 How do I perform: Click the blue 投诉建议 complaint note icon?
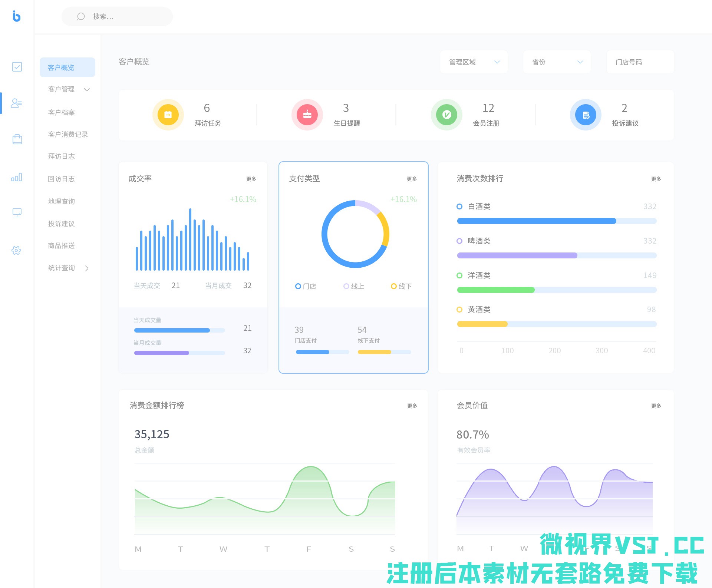(586, 115)
